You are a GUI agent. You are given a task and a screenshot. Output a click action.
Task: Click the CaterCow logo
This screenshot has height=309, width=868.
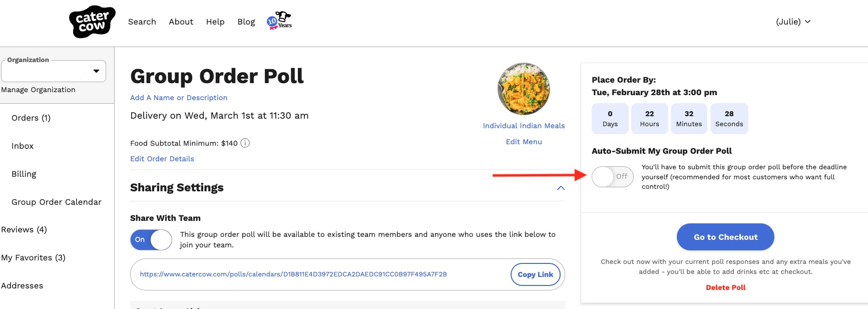pyautogui.click(x=92, y=22)
